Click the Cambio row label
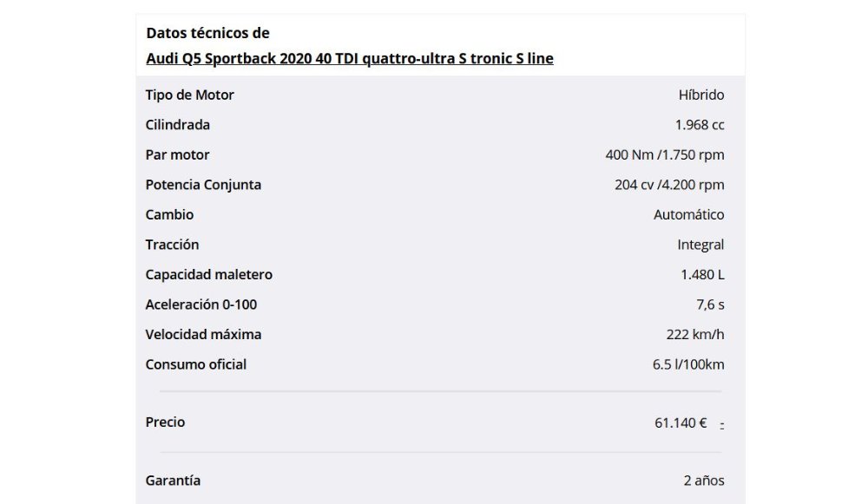This screenshot has height=504, width=868. point(169,214)
